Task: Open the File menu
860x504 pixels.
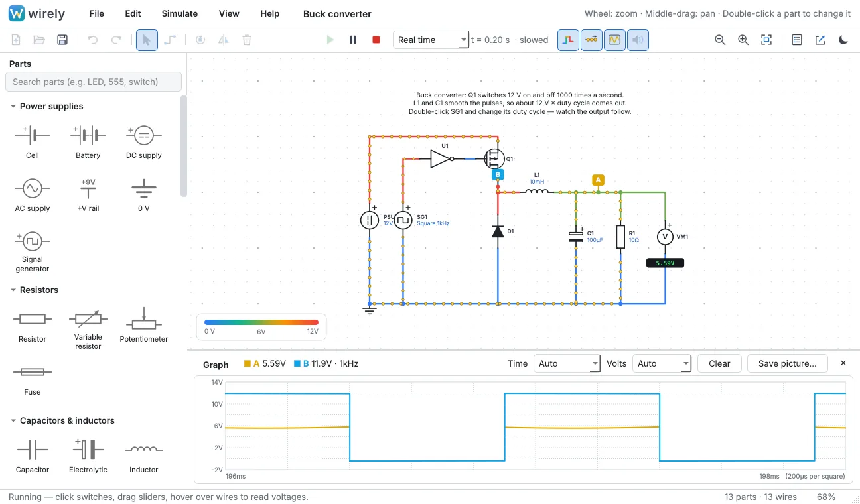Action: click(x=97, y=13)
